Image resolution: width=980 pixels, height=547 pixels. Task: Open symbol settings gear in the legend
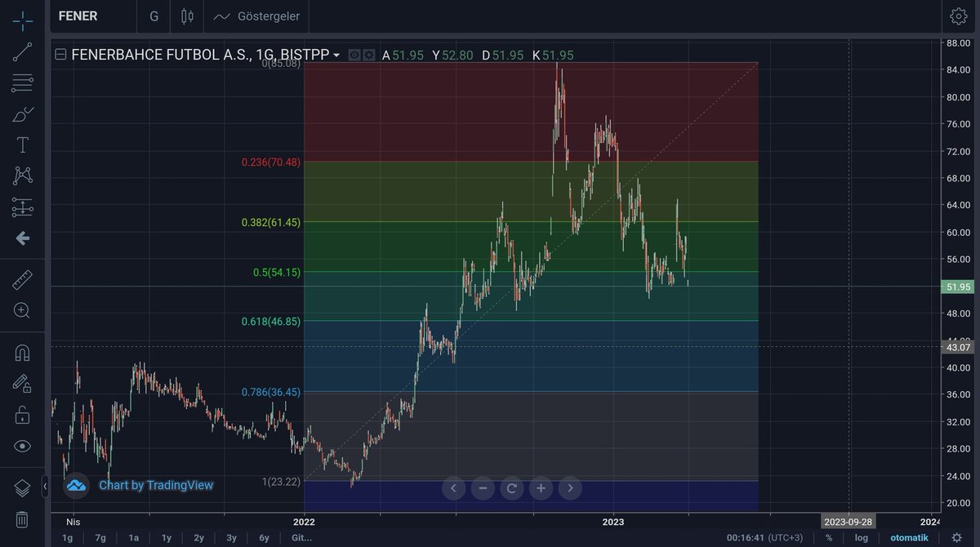[x=369, y=55]
